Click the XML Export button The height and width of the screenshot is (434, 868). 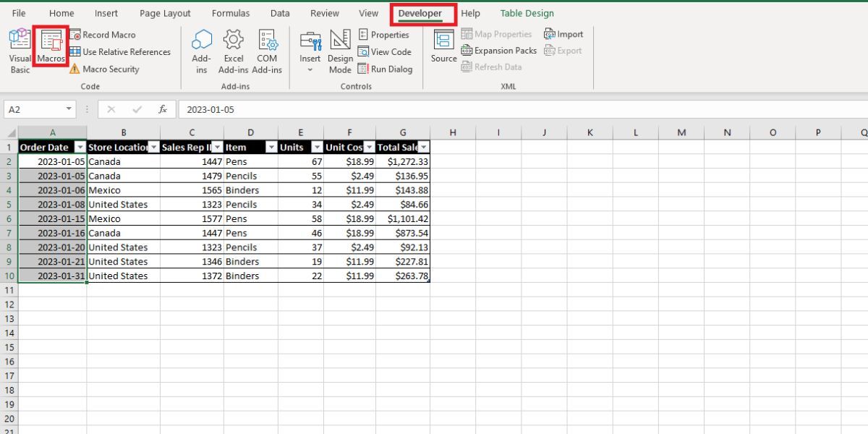tap(563, 51)
